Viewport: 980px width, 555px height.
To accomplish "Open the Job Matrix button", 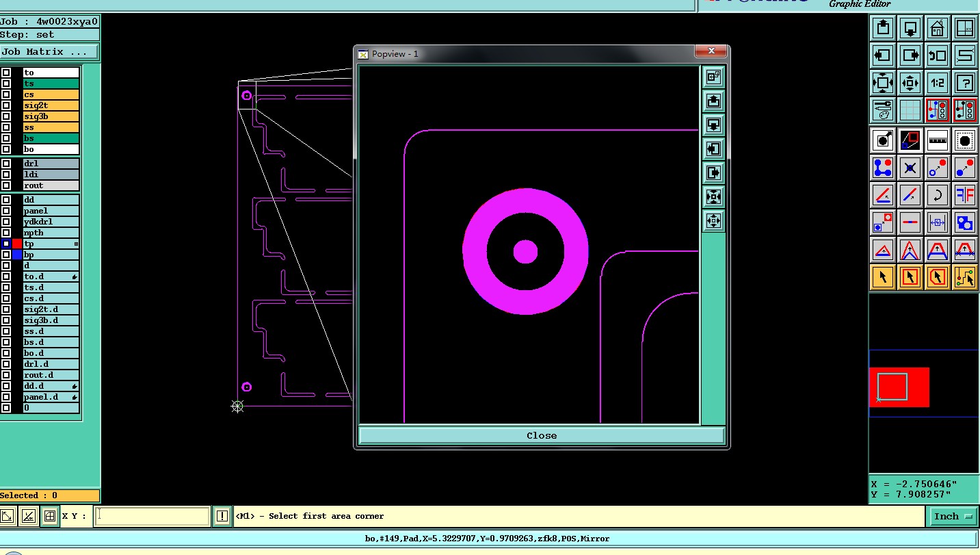I will (49, 51).
